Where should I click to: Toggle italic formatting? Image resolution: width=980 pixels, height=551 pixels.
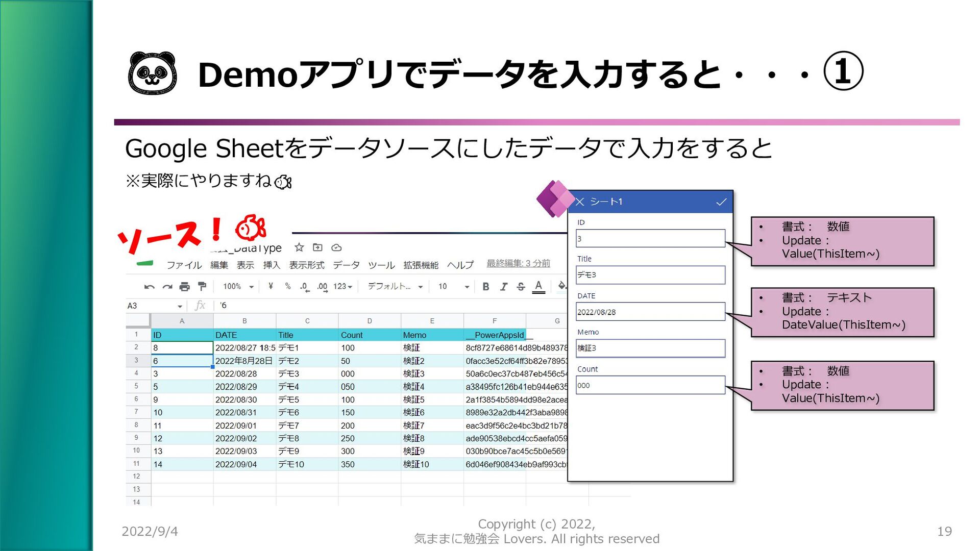pyautogui.click(x=503, y=287)
